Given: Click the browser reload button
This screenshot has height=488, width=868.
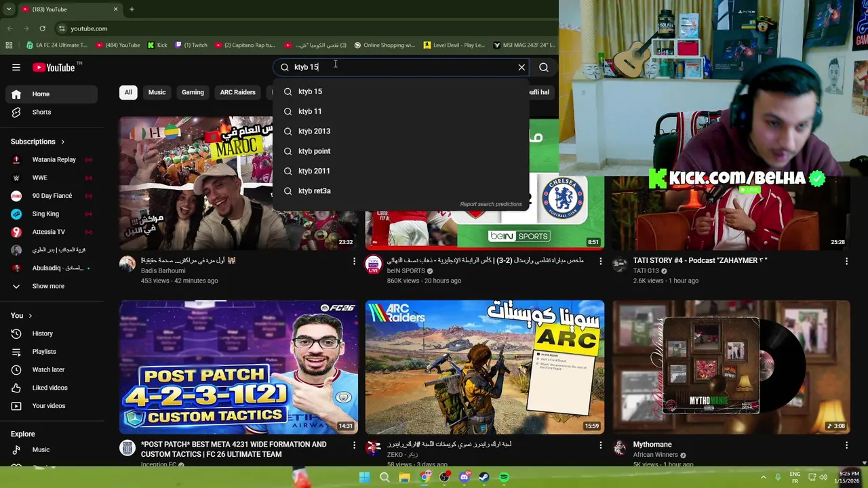Looking at the screenshot, I should coord(42,28).
